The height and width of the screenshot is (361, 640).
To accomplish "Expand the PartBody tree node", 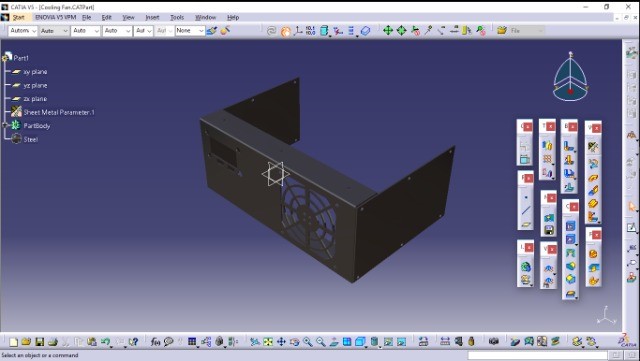I will click(5, 125).
